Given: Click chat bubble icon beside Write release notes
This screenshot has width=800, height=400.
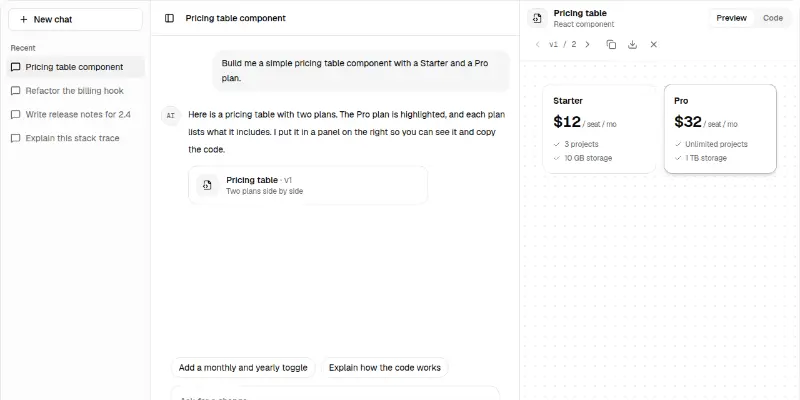Looking at the screenshot, I should [x=16, y=114].
